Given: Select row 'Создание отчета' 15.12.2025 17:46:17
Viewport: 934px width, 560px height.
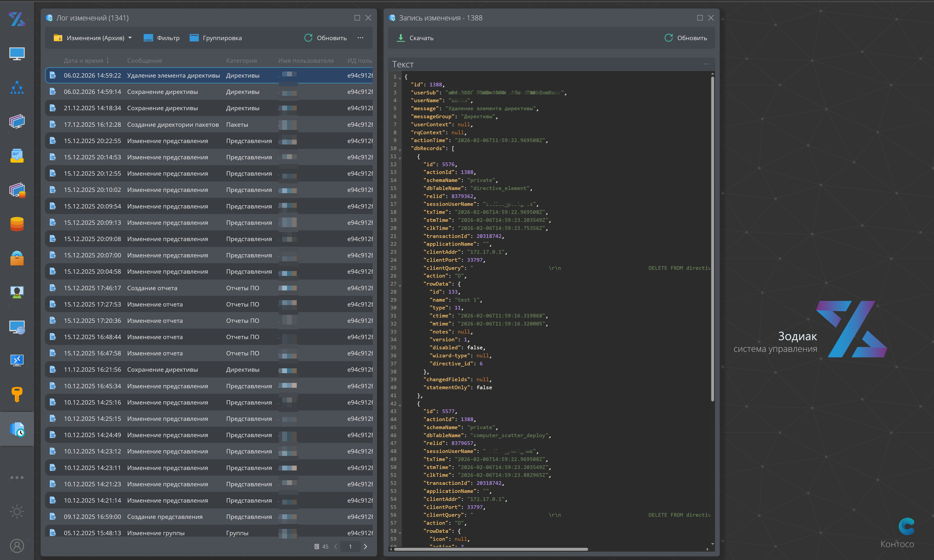Looking at the screenshot, I should pyautogui.click(x=209, y=288).
